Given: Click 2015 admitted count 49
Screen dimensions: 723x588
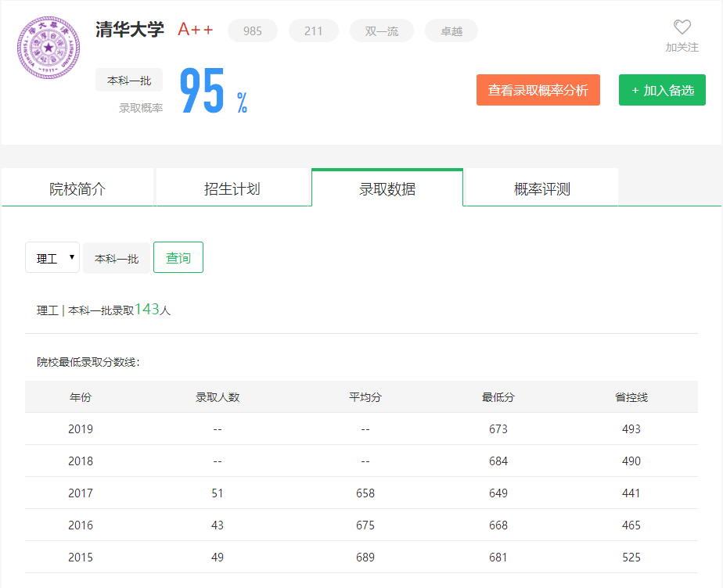Looking at the screenshot, I should [x=218, y=558].
